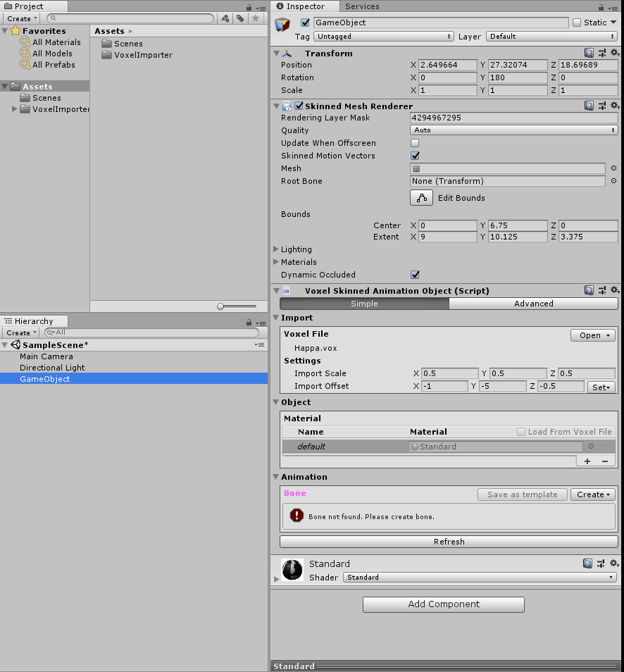Open the Static flags dropdown arrow
Image resolution: width=624 pixels, height=672 pixels.
coord(613,23)
